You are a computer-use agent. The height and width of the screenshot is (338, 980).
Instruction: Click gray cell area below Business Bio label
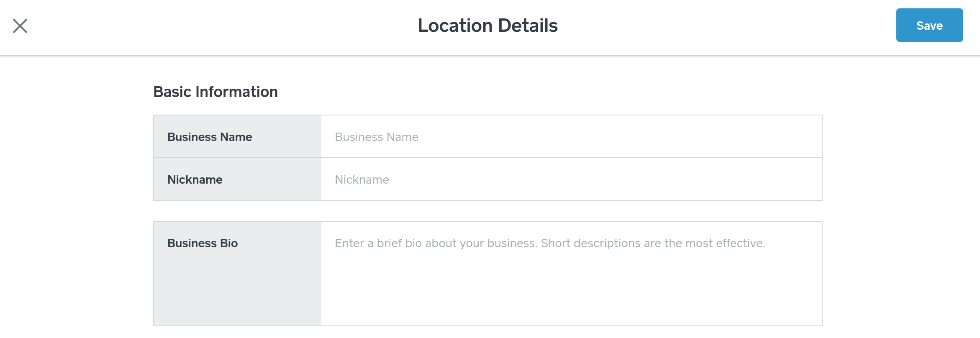coord(237,293)
